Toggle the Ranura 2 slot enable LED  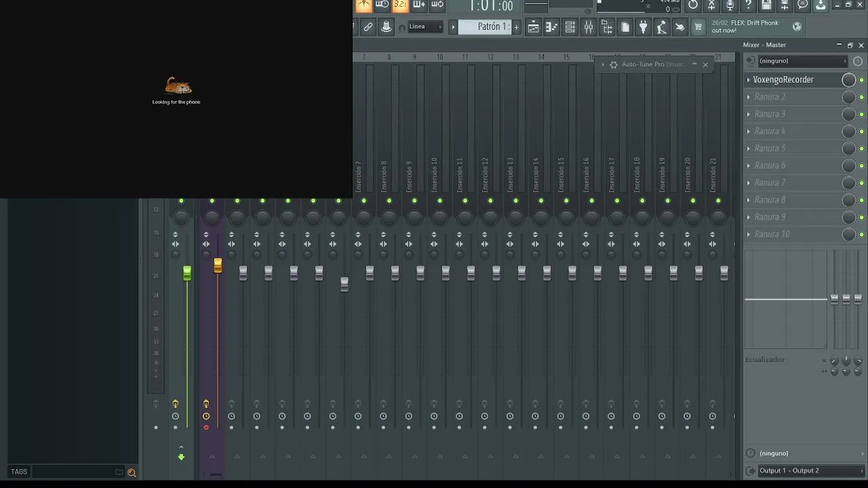(862, 97)
